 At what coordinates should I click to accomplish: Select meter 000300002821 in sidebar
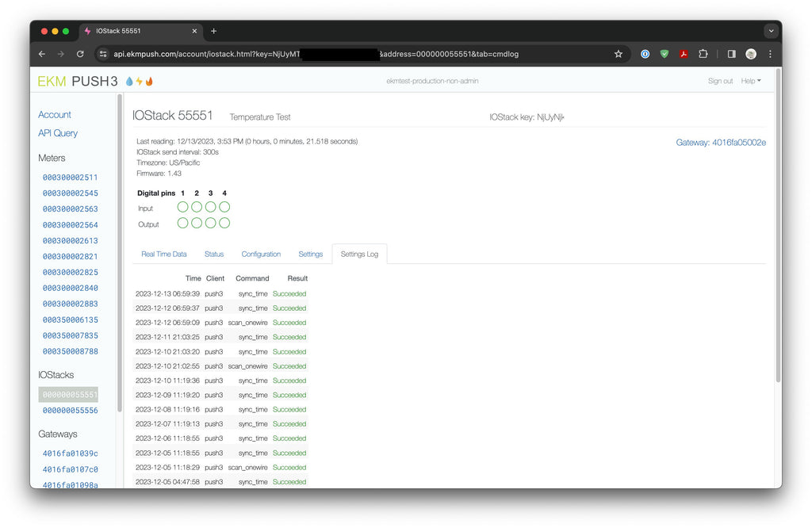click(71, 257)
